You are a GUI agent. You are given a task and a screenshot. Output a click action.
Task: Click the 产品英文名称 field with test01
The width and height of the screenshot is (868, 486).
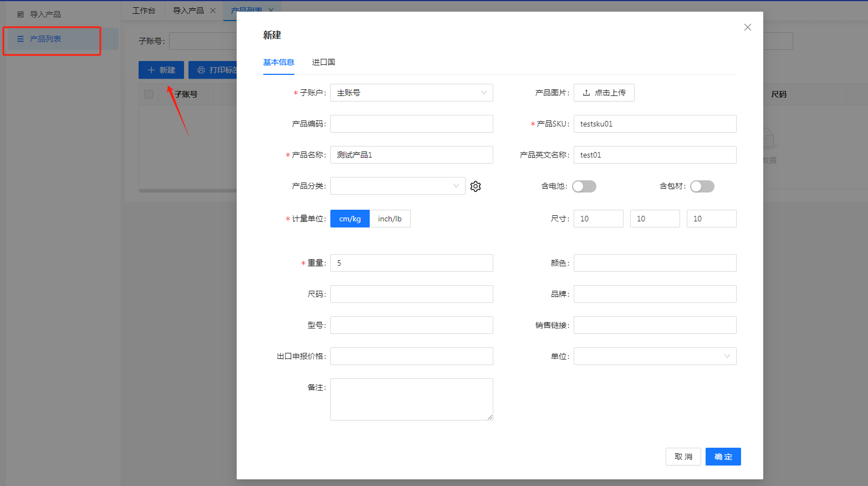click(x=655, y=155)
